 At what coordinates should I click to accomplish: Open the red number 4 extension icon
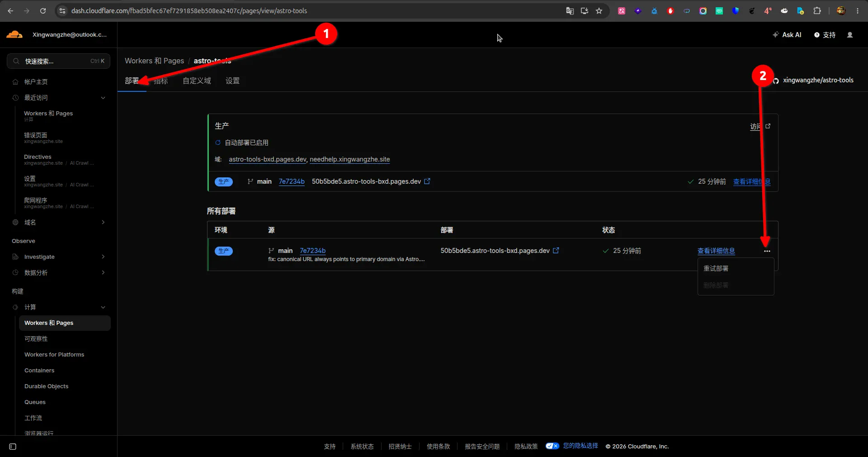768,11
